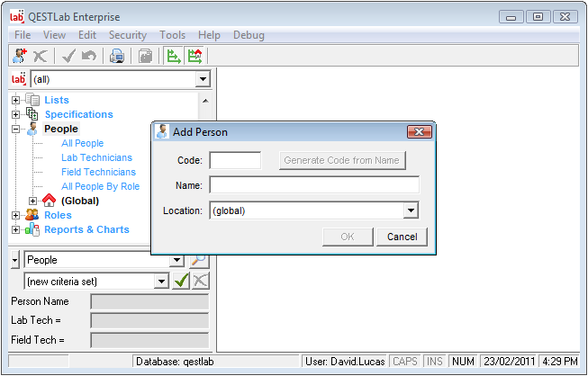Click the Lists tree label
The image size is (588, 376).
click(x=57, y=100)
